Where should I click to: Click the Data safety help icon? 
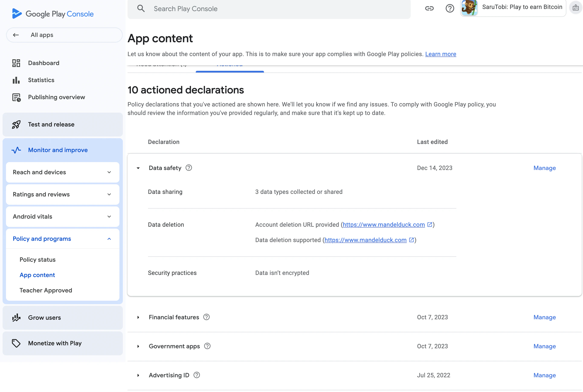[x=189, y=168]
